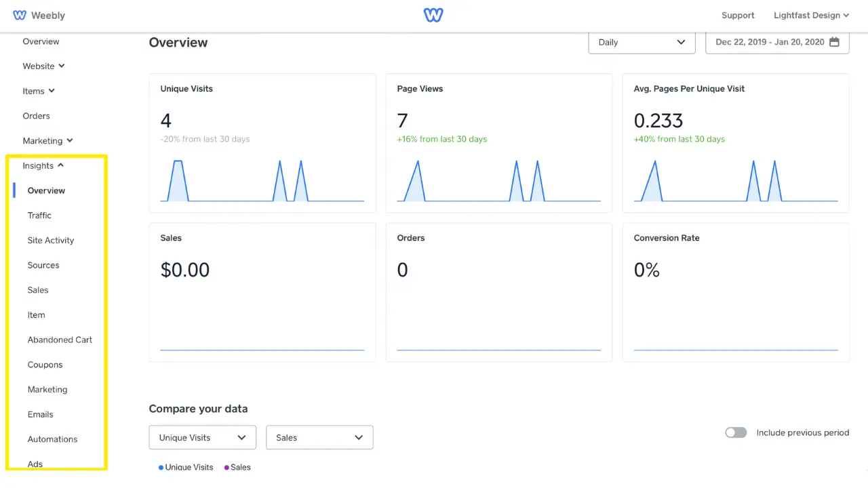This screenshot has height=488, width=868.
Task: Click the Conversion Rate 0% value
Action: [x=647, y=270]
